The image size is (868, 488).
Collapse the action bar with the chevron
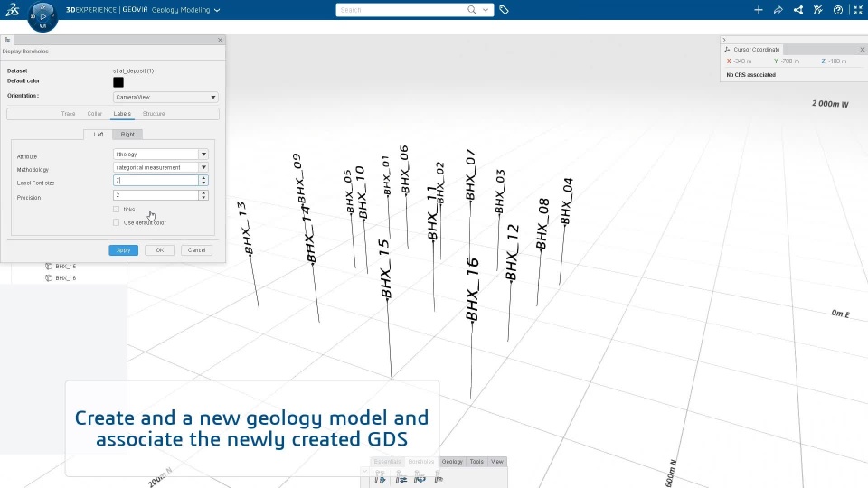point(364,472)
